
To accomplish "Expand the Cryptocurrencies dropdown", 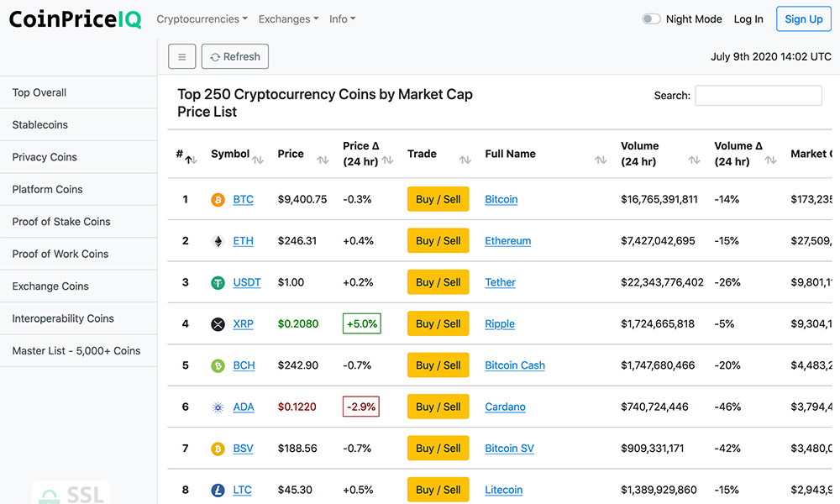I will pyautogui.click(x=202, y=19).
